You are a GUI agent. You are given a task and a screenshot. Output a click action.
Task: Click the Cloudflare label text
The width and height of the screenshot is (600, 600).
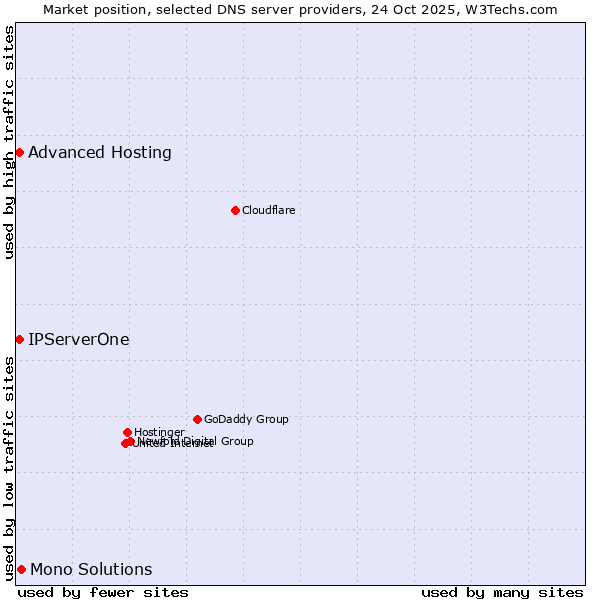click(x=268, y=210)
